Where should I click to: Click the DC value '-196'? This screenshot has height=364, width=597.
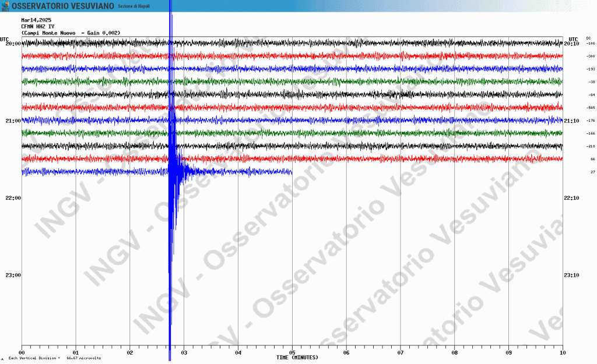pos(591,44)
